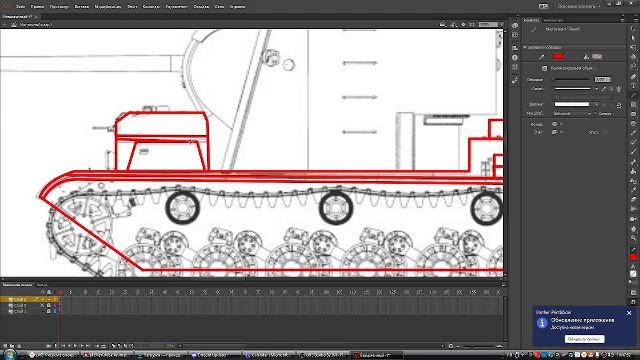Close the application update notification
This screenshot has height=360, width=640.
629,313
